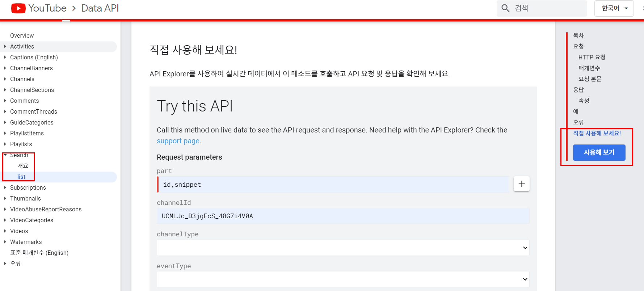Click Data API breadcrumb link
Screen dimensions: 644x291
(100, 8)
